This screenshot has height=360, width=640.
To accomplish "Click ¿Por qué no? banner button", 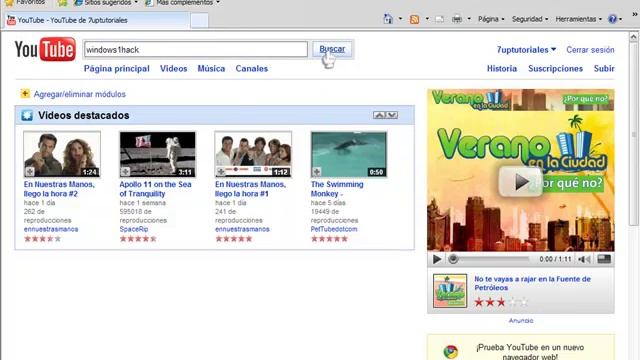I will [586, 99].
